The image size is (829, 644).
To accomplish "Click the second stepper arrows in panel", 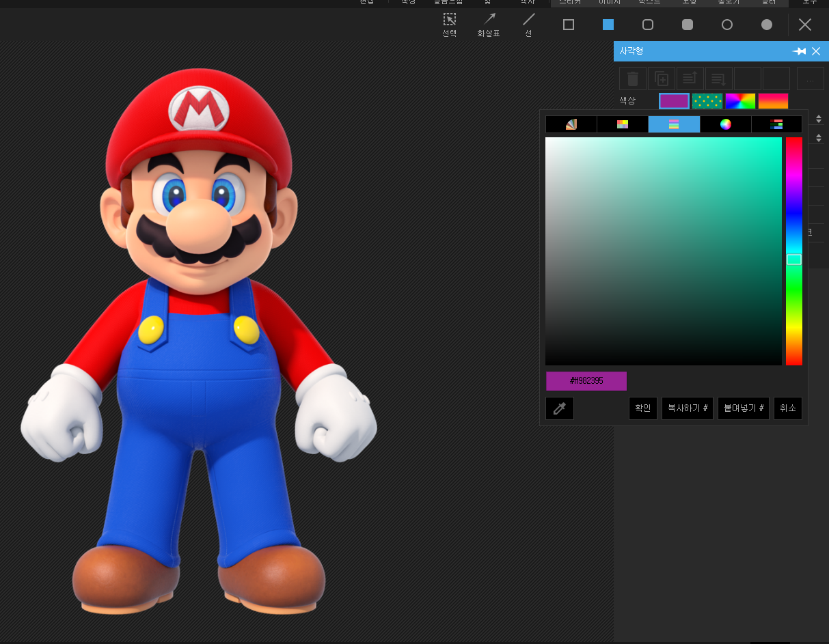I will point(819,138).
